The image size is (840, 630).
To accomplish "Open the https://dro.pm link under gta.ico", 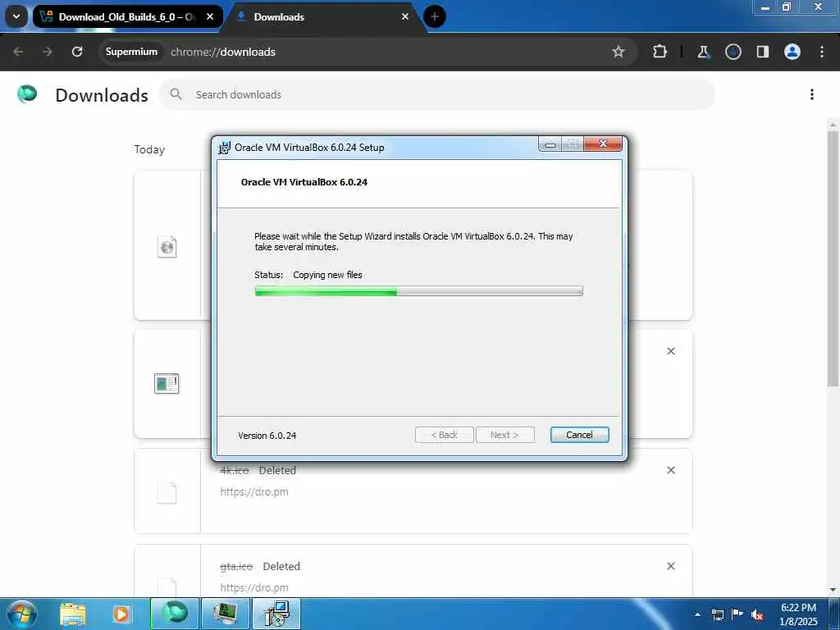I will (254, 587).
